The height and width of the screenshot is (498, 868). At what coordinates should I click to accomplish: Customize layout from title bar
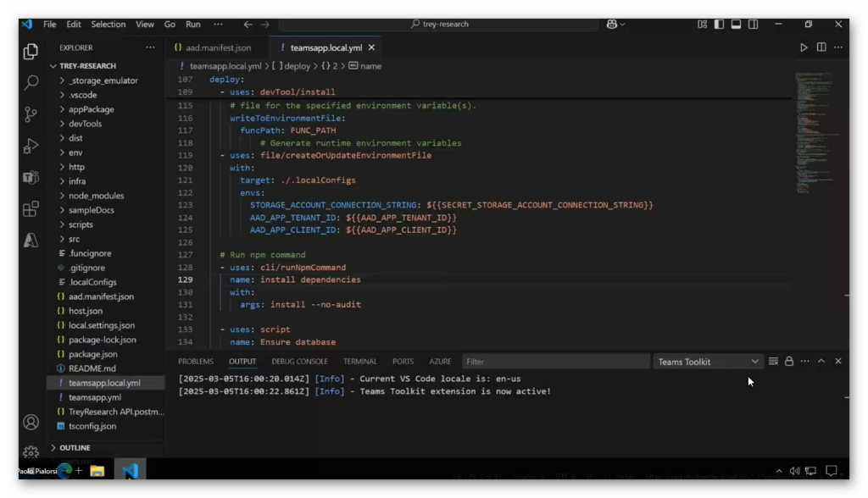click(702, 25)
